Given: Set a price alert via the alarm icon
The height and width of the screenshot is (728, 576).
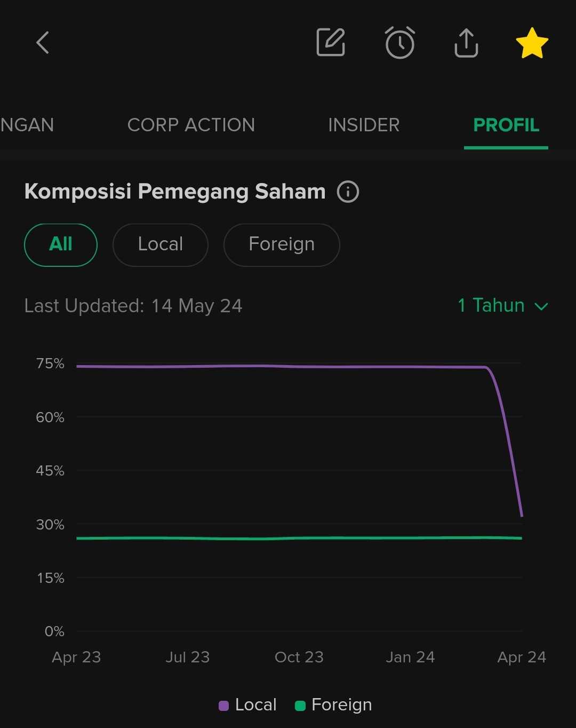Looking at the screenshot, I should (x=400, y=43).
